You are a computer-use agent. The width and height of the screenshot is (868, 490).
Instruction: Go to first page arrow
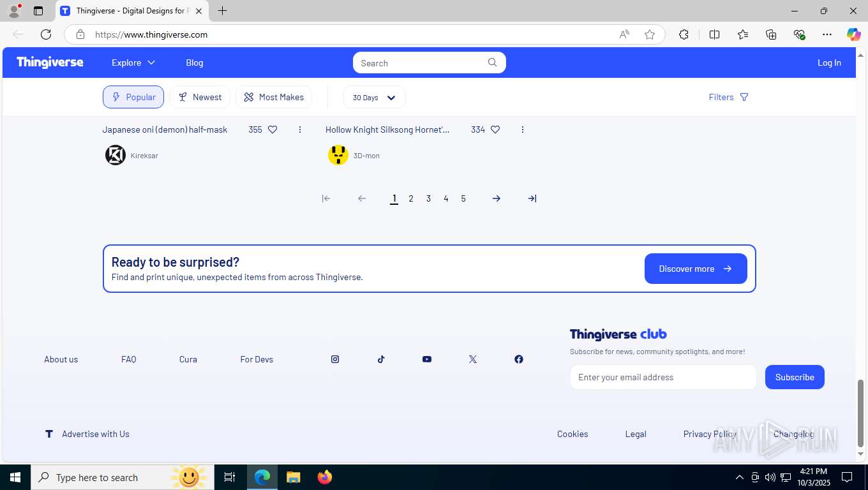click(x=326, y=198)
